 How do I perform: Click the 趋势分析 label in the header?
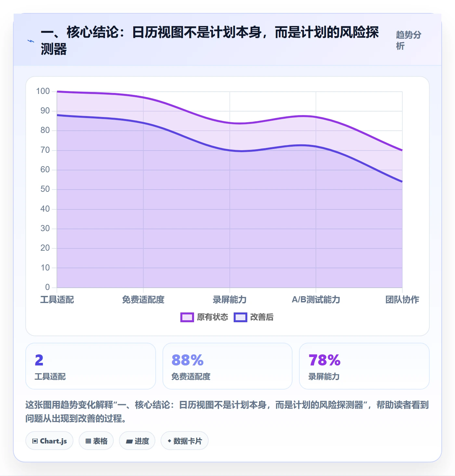point(409,40)
